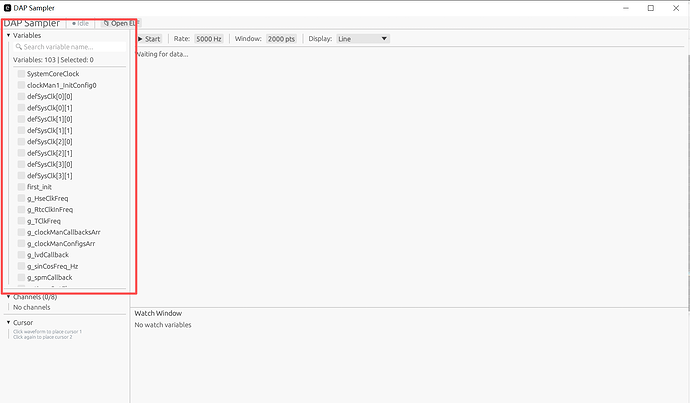Screen dimensions: 690x403
Task: Check the defSysClk[0][1] checkbox
Action: 21,107
